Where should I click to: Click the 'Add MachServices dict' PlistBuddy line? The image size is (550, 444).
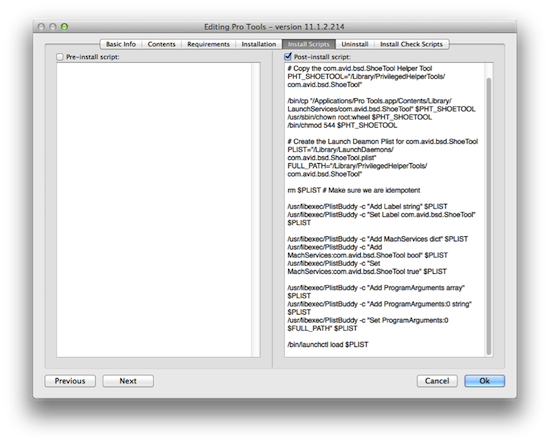coord(377,239)
